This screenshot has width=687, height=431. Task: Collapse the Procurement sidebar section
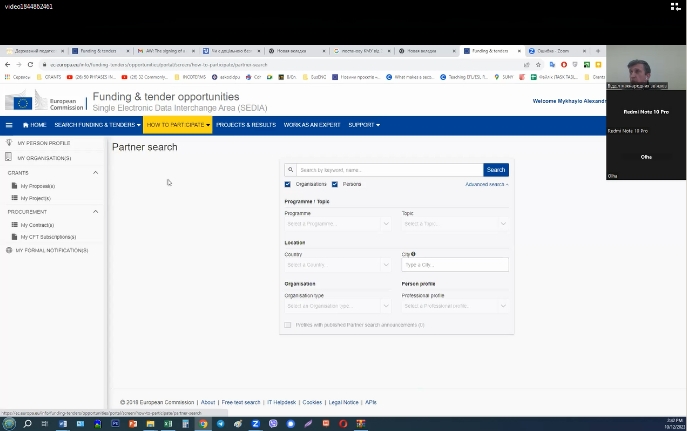pos(96,212)
